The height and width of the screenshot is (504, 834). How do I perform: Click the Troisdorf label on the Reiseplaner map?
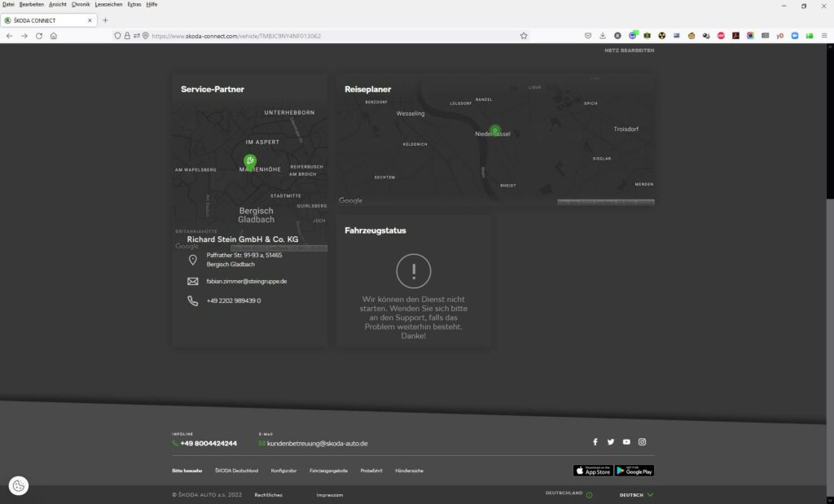pos(626,129)
